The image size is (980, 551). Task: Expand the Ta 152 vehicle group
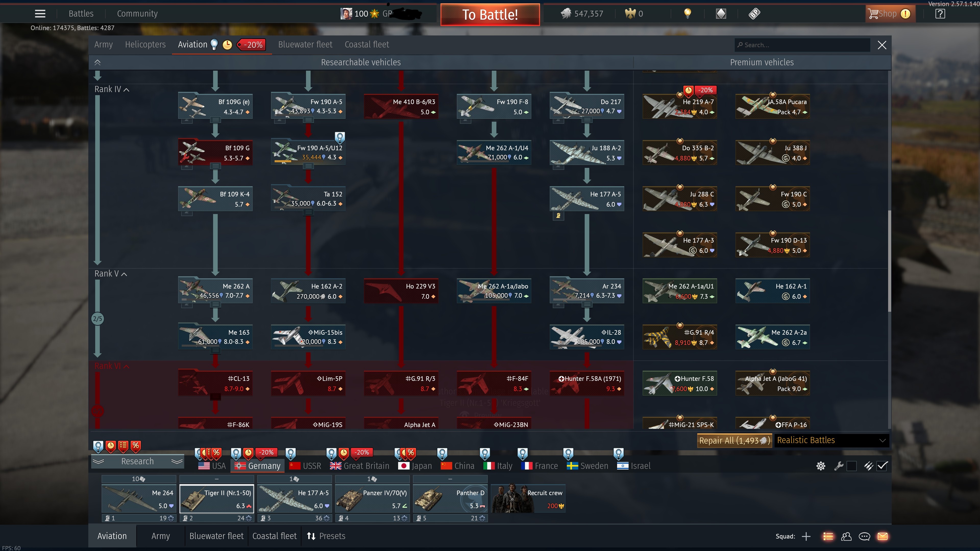point(309,212)
